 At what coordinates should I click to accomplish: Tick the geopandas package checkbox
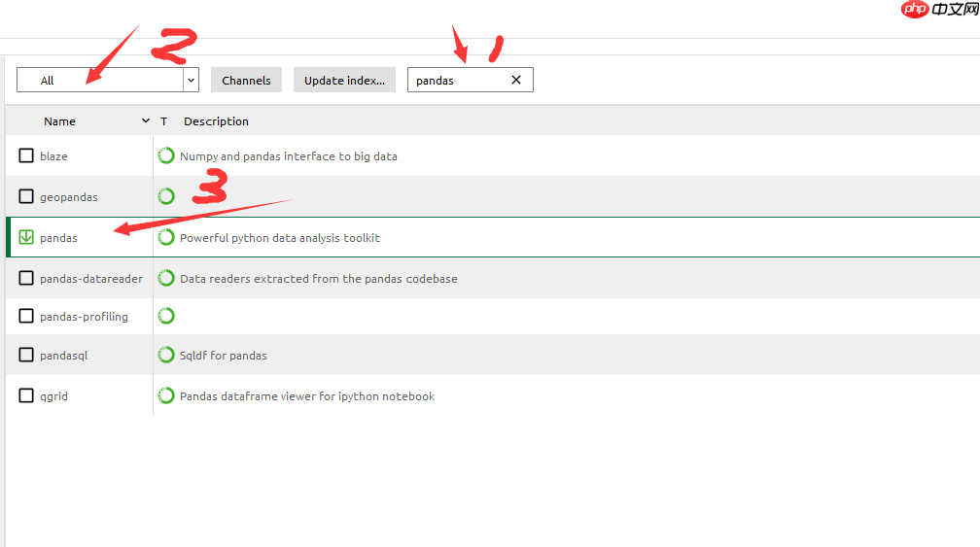[26, 196]
